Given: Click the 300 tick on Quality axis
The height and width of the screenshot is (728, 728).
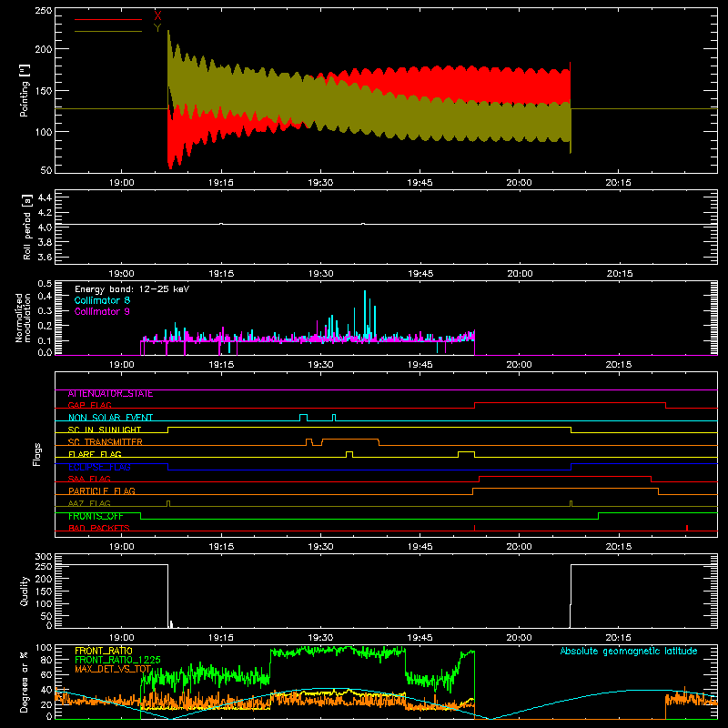Looking at the screenshot, I should pos(43,557).
